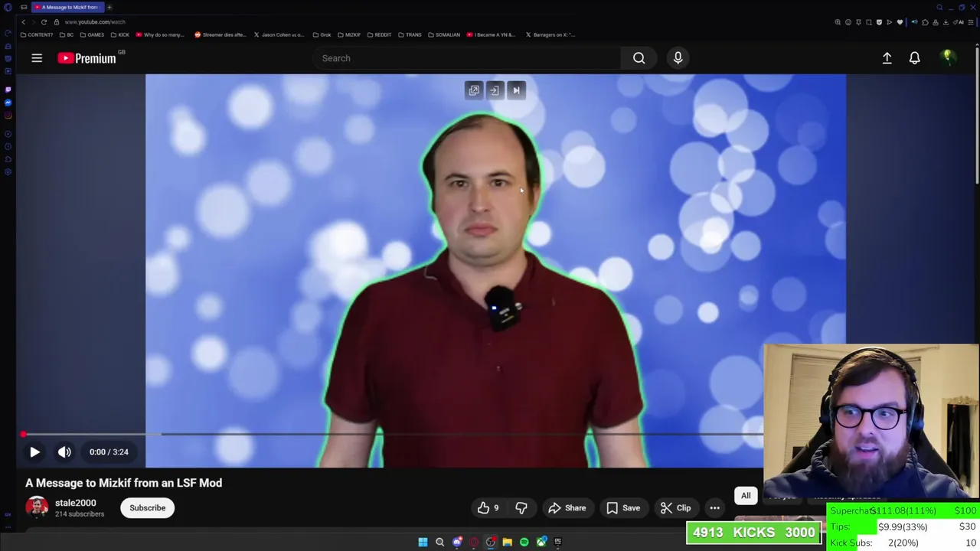This screenshot has height=551, width=980.
Task: Open the GAMES bookmarks folder
Action: (x=92, y=34)
